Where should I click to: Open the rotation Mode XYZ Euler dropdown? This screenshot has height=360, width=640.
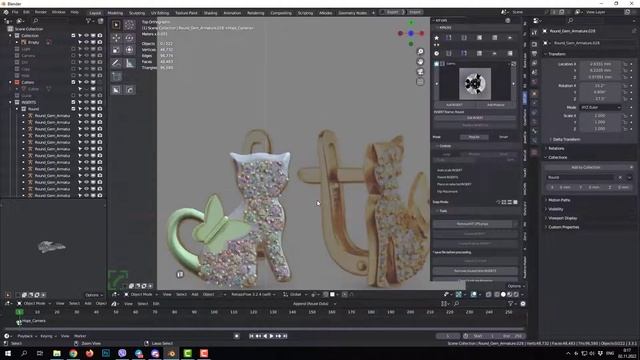pos(600,107)
